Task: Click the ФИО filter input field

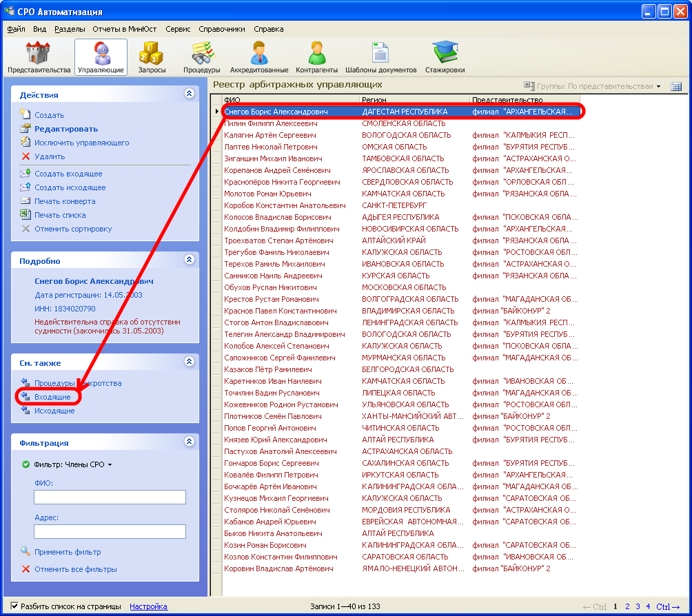Action: [110, 497]
